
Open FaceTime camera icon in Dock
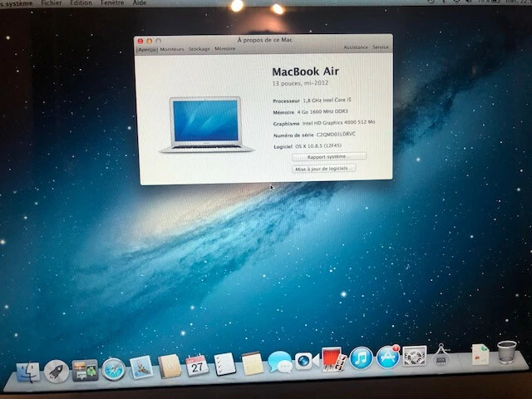tap(307, 361)
